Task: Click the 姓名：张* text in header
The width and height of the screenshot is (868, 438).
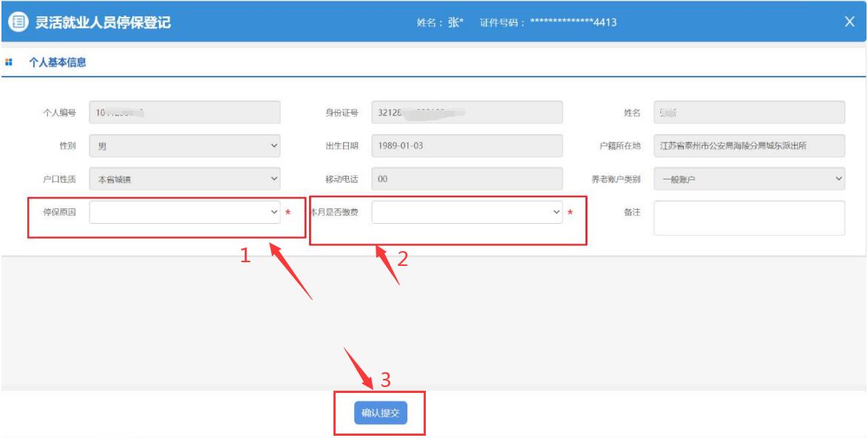Action: (x=440, y=23)
